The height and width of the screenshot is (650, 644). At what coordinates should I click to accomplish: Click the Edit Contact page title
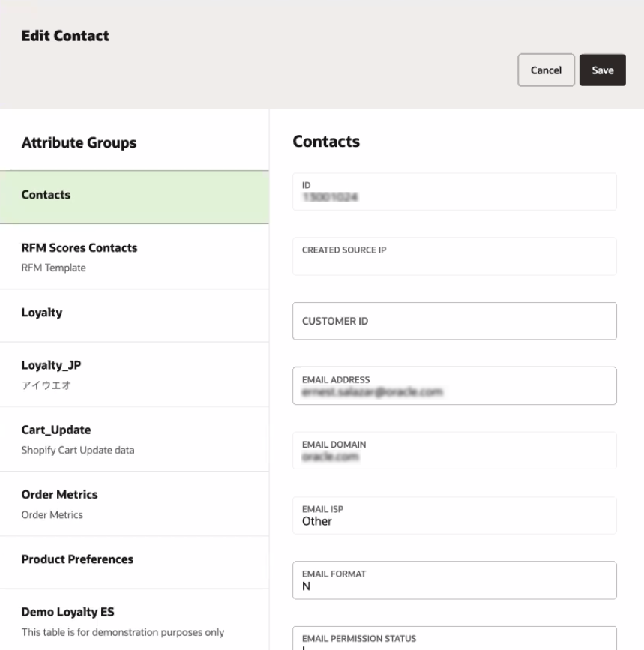(65, 36)
